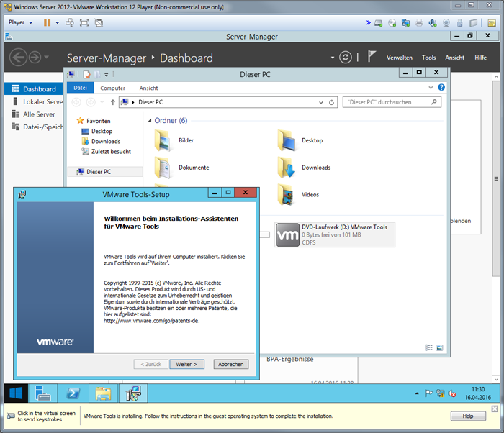504x433 pixels.
Task: Open the Tools menu in Server-Manager
Action: 429,58
